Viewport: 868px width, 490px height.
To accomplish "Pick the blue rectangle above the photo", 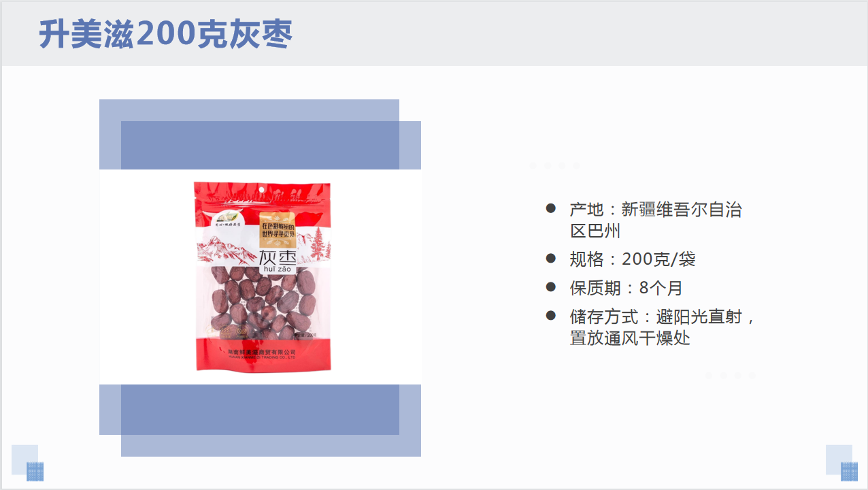I will tap(260, 134).
